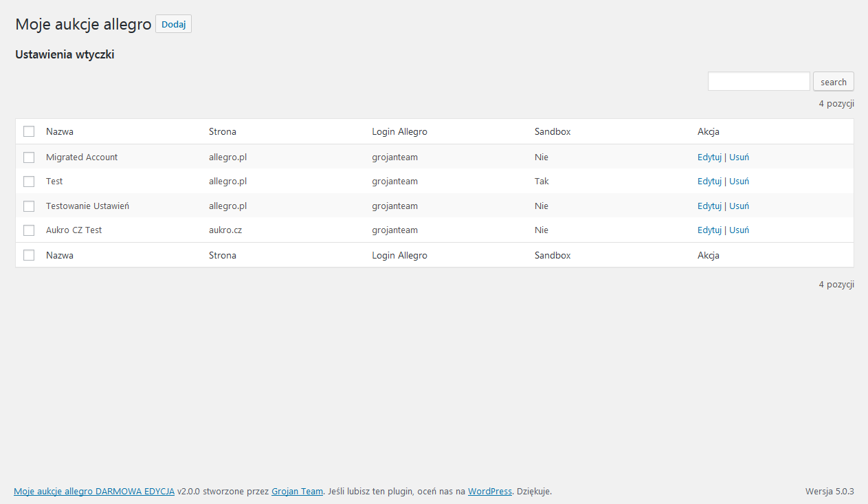Delete the Aukro CZ Test entry
The width and height of the screenshot is (868, 504).
point(739,230)
